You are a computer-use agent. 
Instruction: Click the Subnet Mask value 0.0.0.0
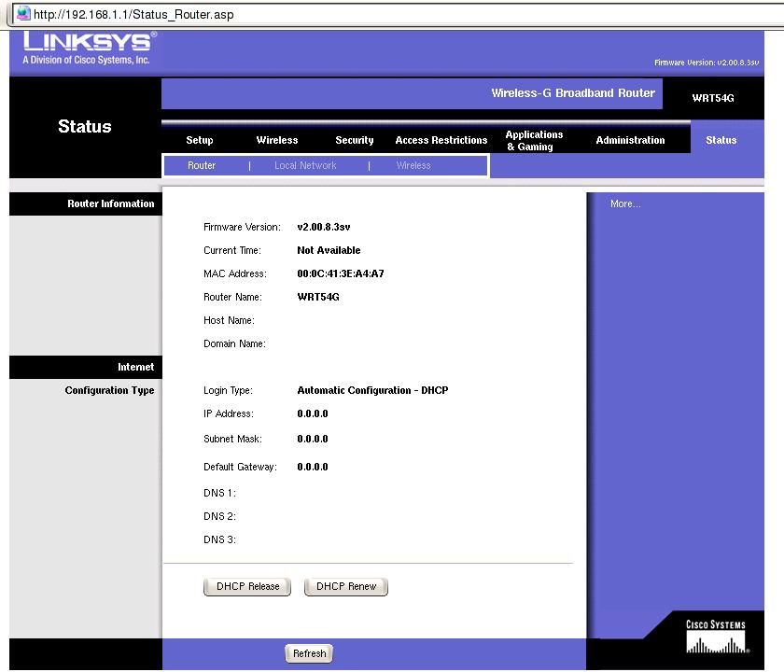pos(313,439)
